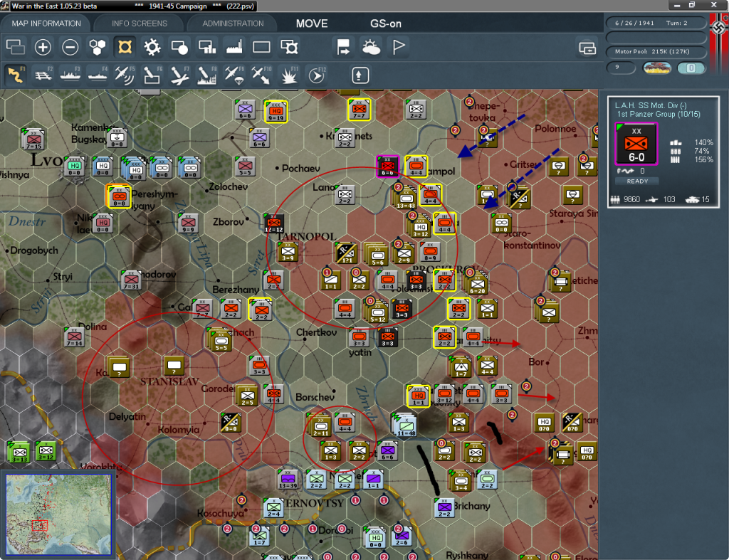Image resolution: width=729 pixels, height=560 pixels.
Task: Select the F9 air transport mode
Action: coord(234,75)
